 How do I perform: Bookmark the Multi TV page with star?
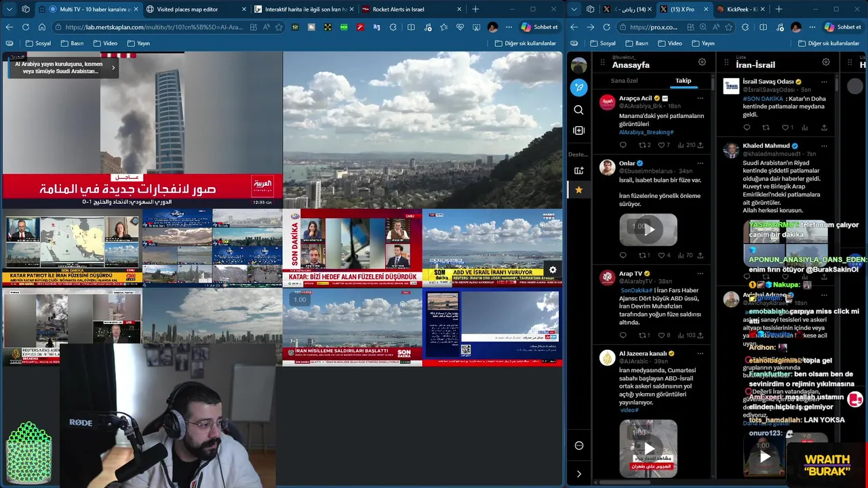[279, 27]
